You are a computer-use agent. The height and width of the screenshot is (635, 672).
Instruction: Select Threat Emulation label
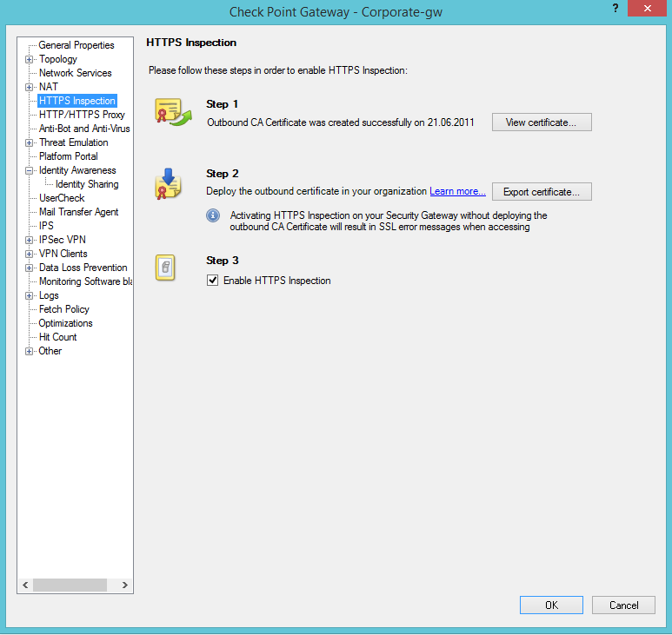[x=74, y=142]
